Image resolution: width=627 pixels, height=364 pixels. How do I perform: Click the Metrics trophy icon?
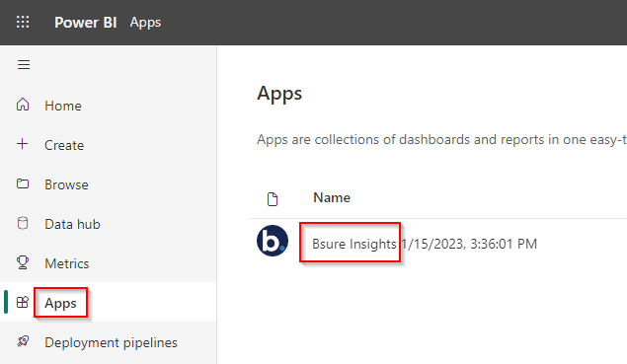coord(23,262)
